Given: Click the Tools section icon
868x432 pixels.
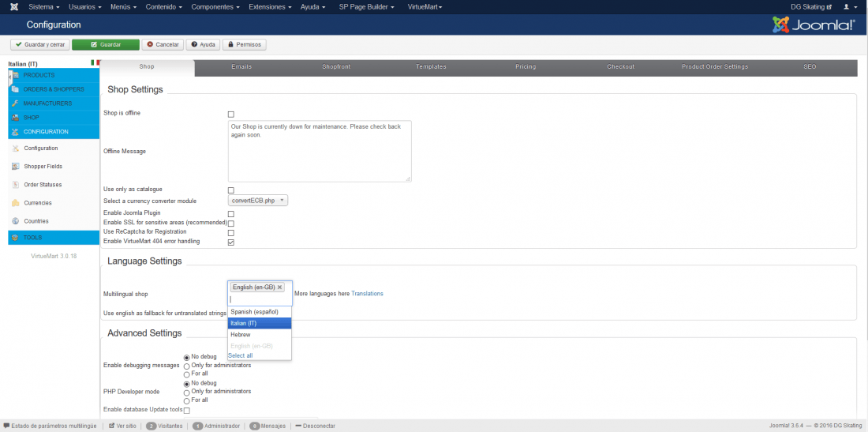Looking at the screenshot, I should [x=16, y=238].
